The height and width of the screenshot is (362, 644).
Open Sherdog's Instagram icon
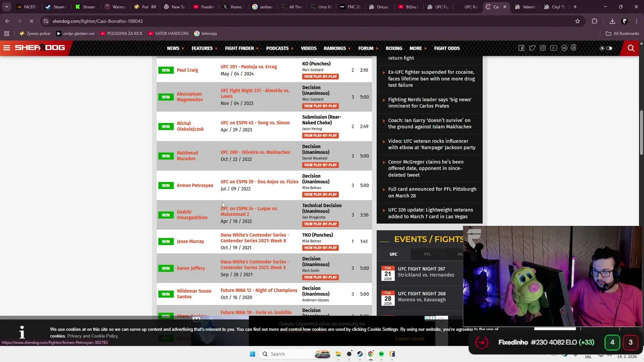tap(543, 48)
